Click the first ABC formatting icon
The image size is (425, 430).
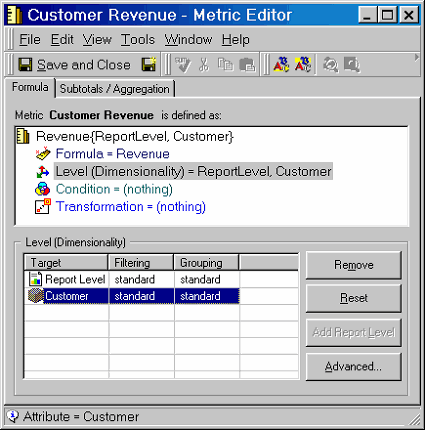click(281, 64)
